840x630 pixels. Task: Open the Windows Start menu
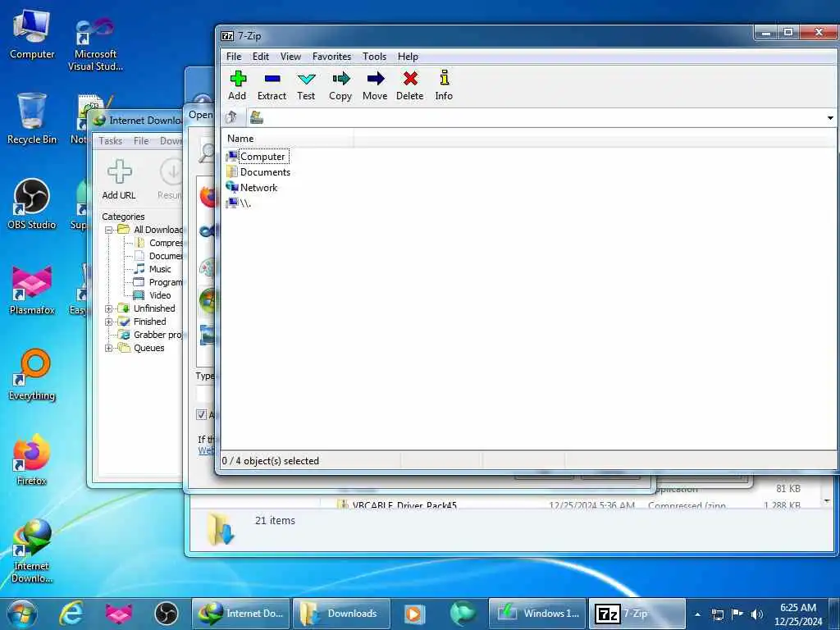point(22,614)
